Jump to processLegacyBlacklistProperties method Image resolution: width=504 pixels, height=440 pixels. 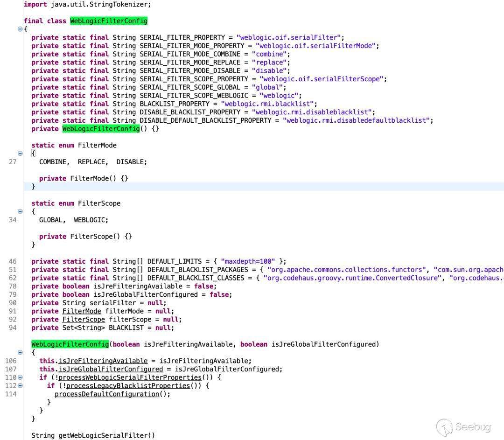point(128,386)
